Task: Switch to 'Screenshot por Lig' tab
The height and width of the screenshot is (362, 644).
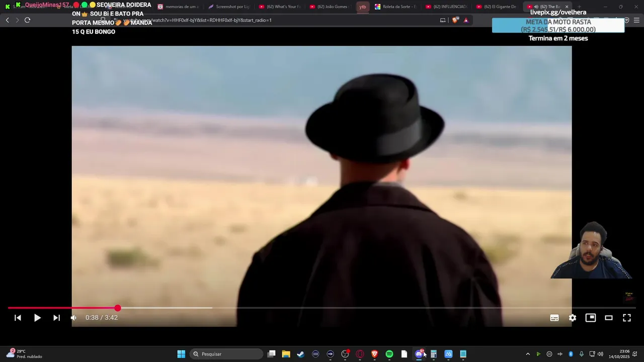Action: coord(229,7)
